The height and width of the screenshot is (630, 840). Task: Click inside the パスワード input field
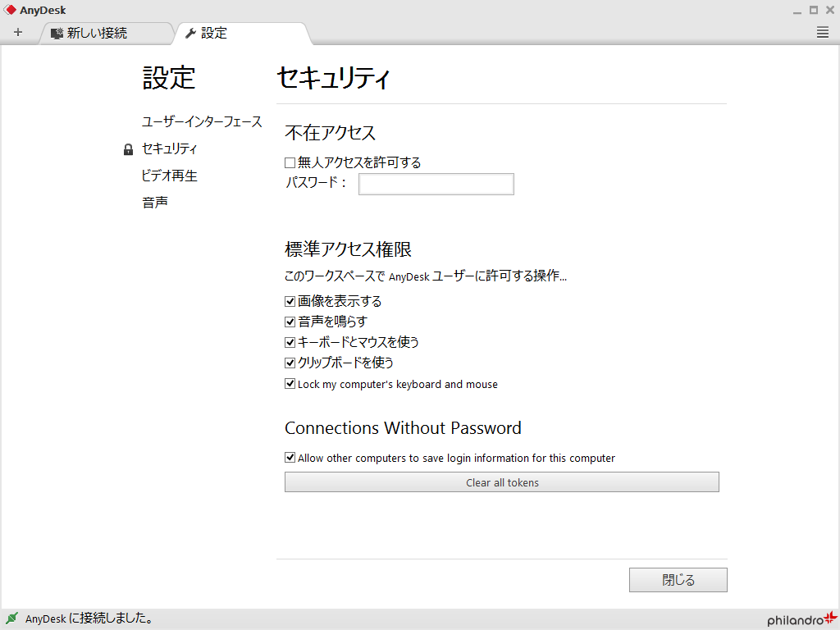point(436,184)
